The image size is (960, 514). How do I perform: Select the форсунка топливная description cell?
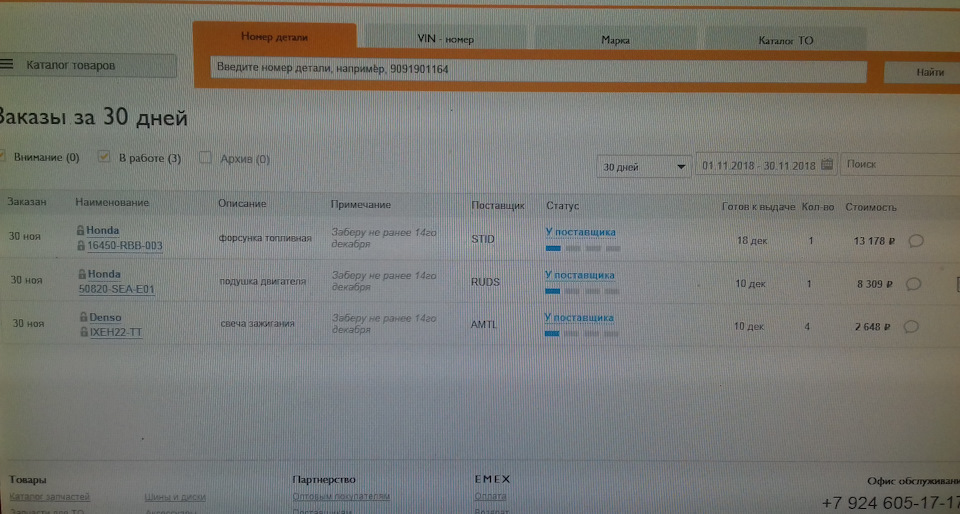[x=265, y=239]
